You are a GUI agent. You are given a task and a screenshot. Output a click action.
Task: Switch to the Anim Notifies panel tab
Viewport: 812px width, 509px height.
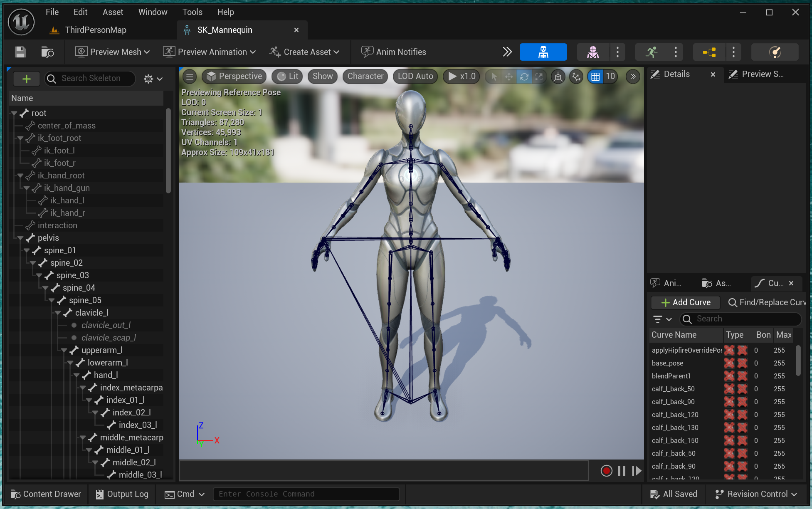point(666,283)
